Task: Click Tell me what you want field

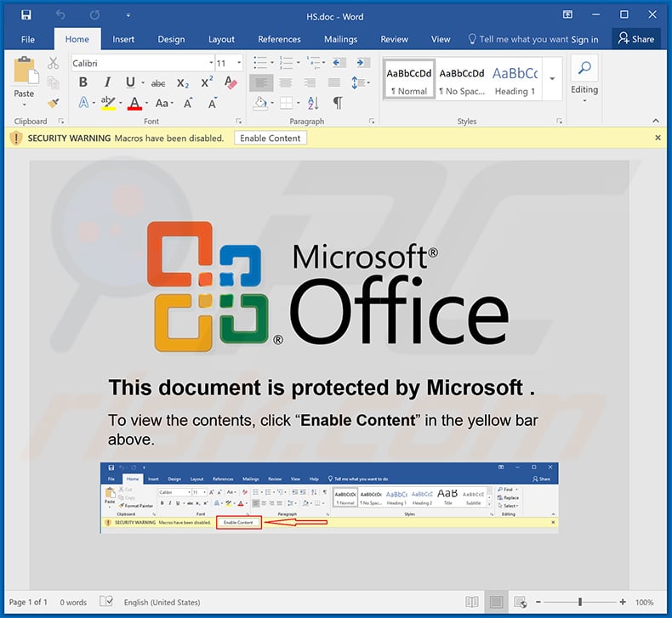Action: [x=518, y=39]
